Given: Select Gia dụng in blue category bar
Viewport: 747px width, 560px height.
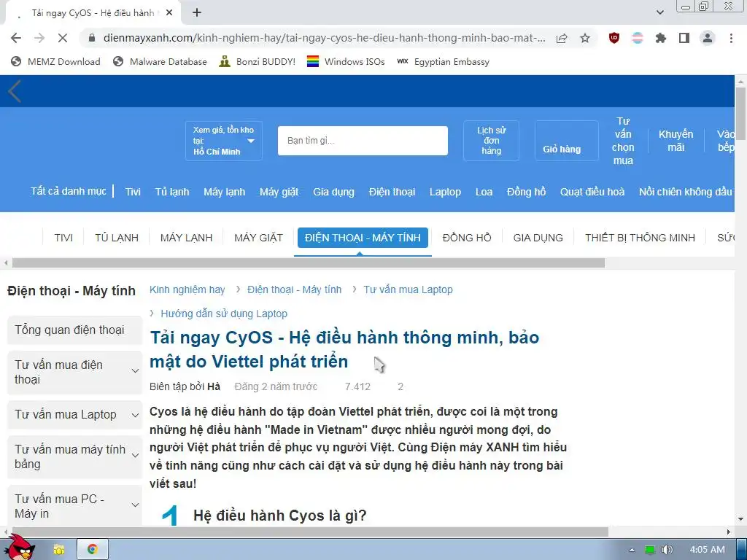Looking at the screenshot, I should click(x=333, y=192).
